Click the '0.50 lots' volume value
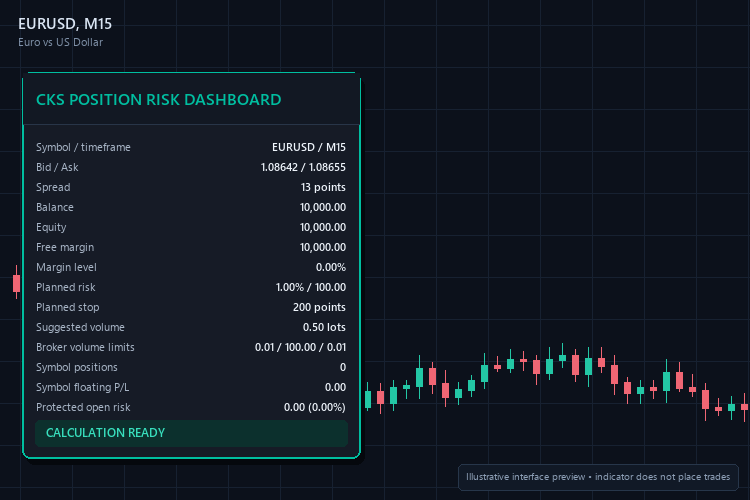 point(324,327)
